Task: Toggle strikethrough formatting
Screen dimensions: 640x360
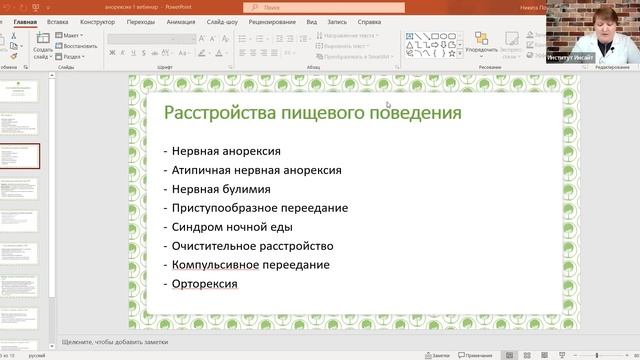Action: pyautogui.click(x=154, y=53)
